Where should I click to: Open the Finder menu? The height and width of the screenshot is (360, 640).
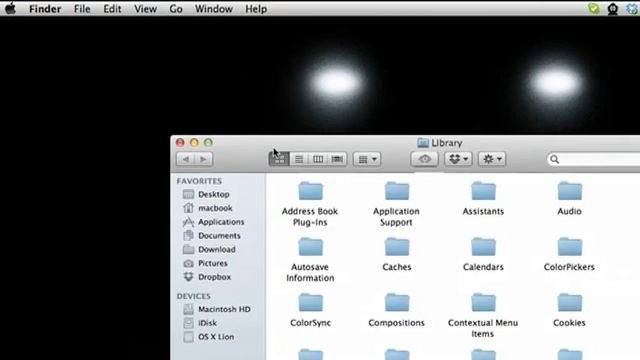(x=45, y=9)
